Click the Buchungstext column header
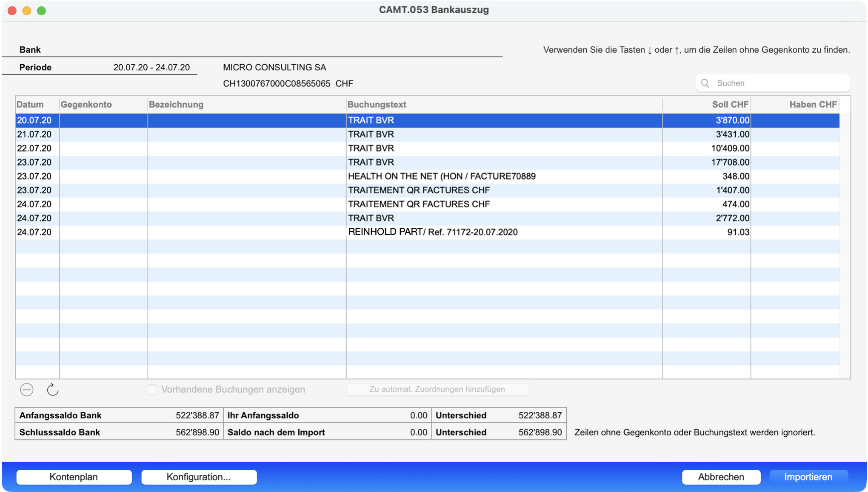Screen dimensions: 868x492 [377, 104]
